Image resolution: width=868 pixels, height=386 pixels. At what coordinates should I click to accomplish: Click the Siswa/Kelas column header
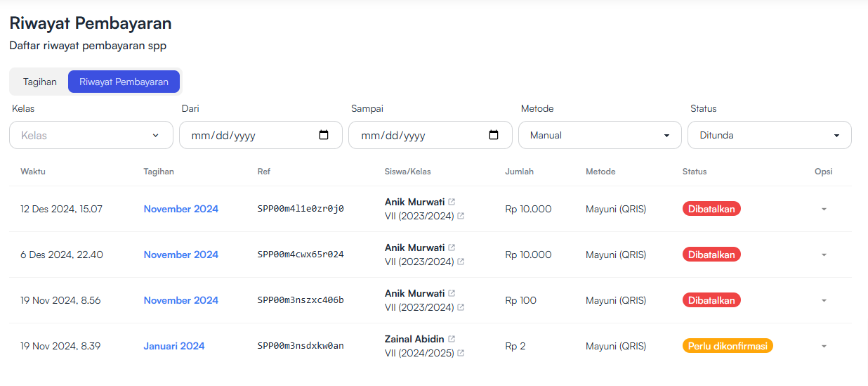pos(407,172)
